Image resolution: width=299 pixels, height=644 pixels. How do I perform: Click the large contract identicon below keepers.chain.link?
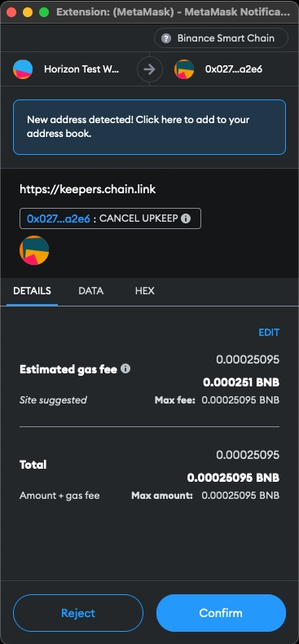pos(34,250)
